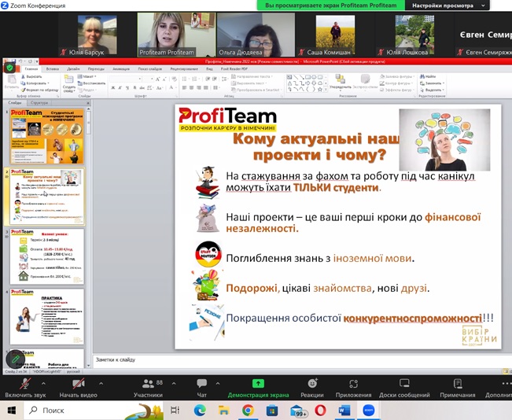This screenshot has height=420, width=512.
Task: Click the Упорядочить arrange button
Action: pos(340,82)
